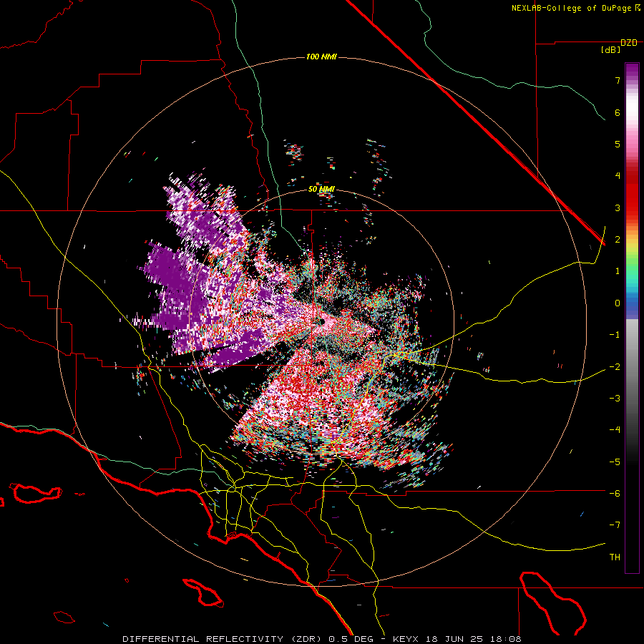The height and width of the screenshot is (644, 644).
Task: Click the "-5" tick label on legend
Action: [x=615, y=462]
